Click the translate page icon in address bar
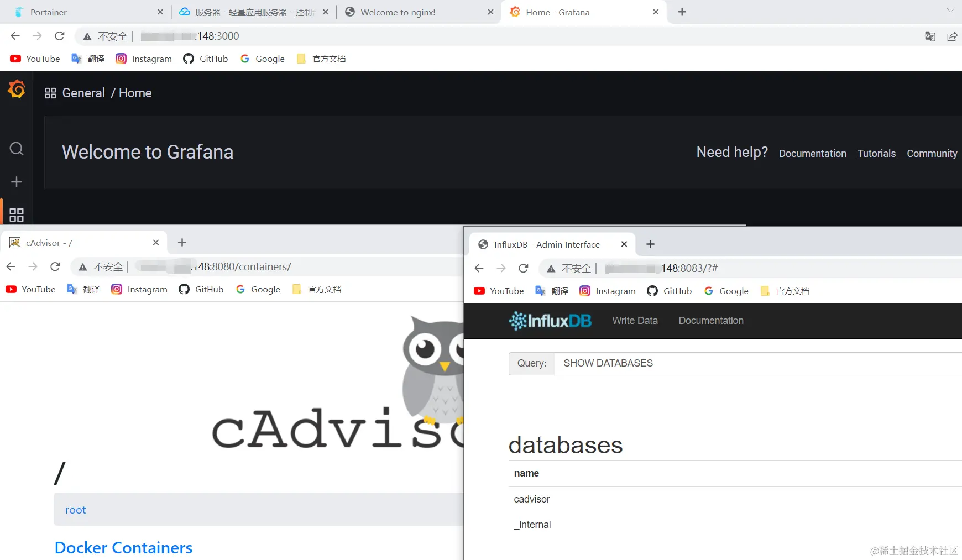Image resolution: width=962 pixels, height=560 pixels. 930,36
